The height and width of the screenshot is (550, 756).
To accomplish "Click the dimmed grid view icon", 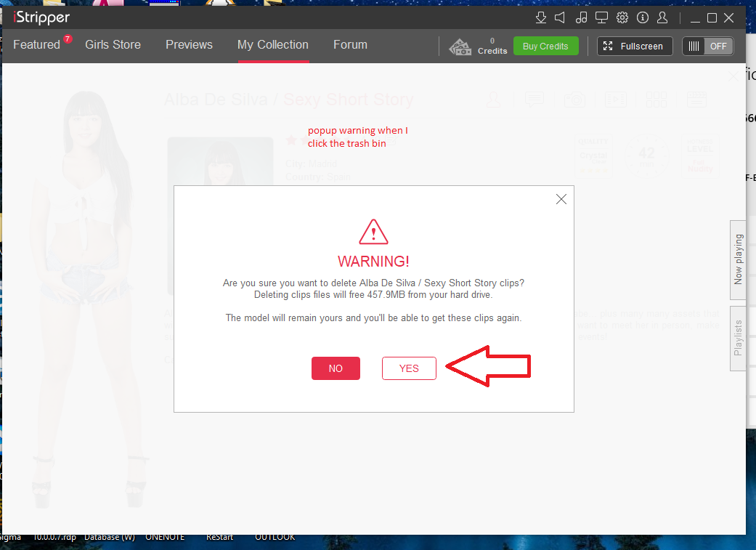I will [657, 100].
